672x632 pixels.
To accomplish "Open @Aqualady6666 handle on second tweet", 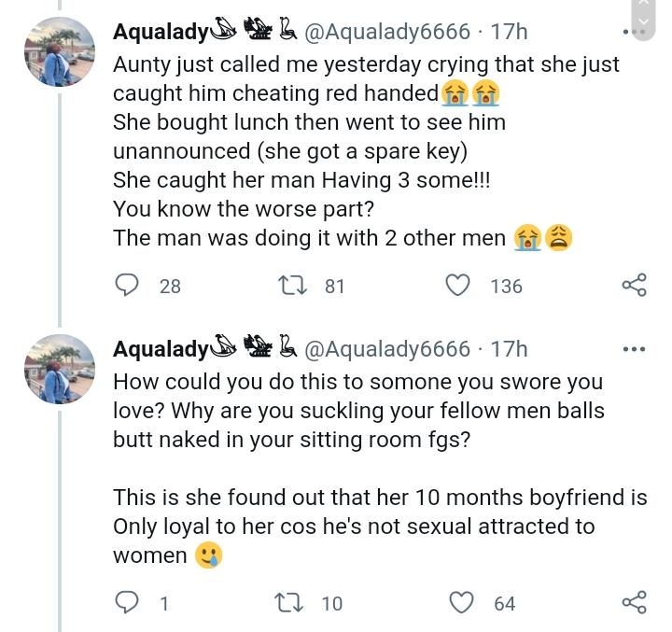I will coord(387,349).
